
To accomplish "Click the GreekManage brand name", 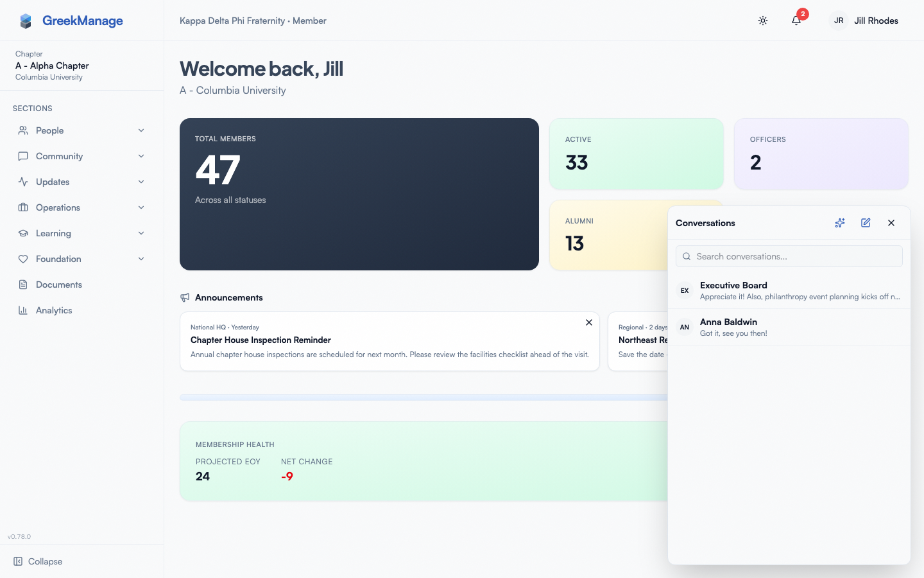I will [82, 21].
